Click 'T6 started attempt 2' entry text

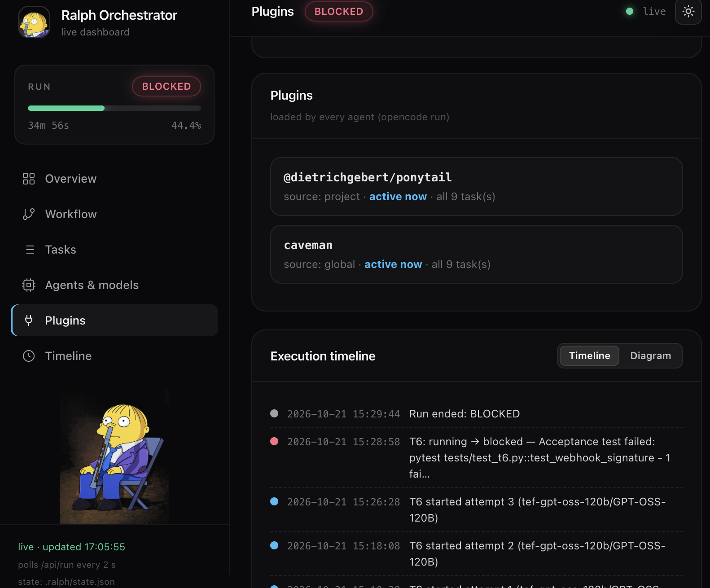[538, 554]
